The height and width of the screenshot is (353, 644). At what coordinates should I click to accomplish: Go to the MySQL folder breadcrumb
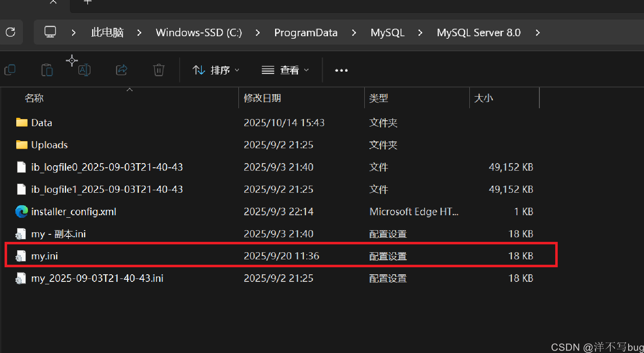pos(388,32)
